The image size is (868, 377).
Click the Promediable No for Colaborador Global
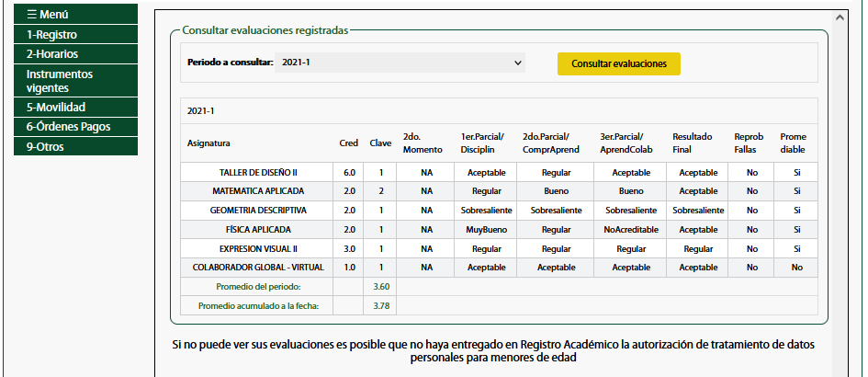pos(796,268)
